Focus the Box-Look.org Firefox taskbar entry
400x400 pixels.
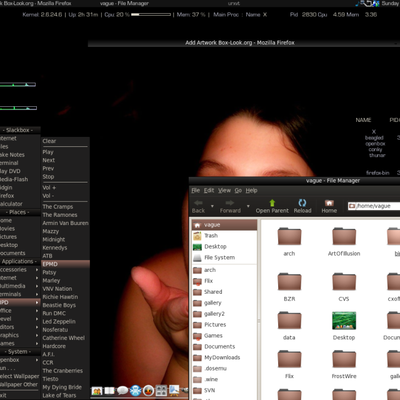click(x=36, y=3)
